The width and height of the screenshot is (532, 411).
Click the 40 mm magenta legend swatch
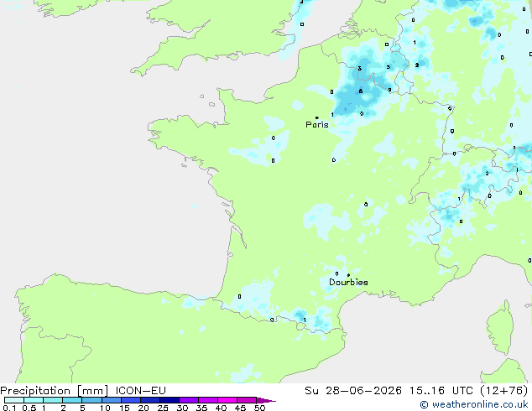coord(227,400)
